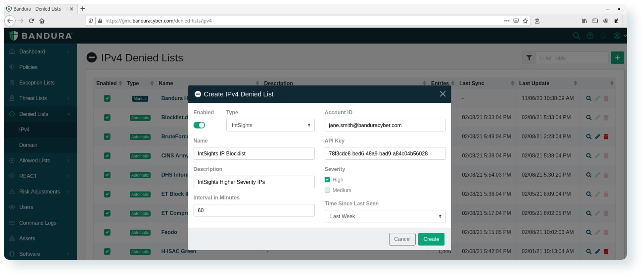Uncheck the High severity checkbox
Image resolution: width=644 pixels, height=277 pixels.
click(327, 180)
